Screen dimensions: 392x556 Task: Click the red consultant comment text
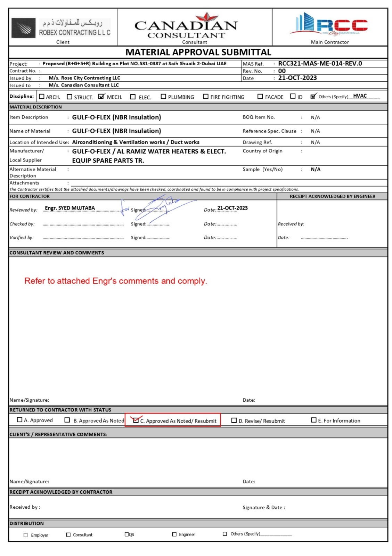(116, 281)
